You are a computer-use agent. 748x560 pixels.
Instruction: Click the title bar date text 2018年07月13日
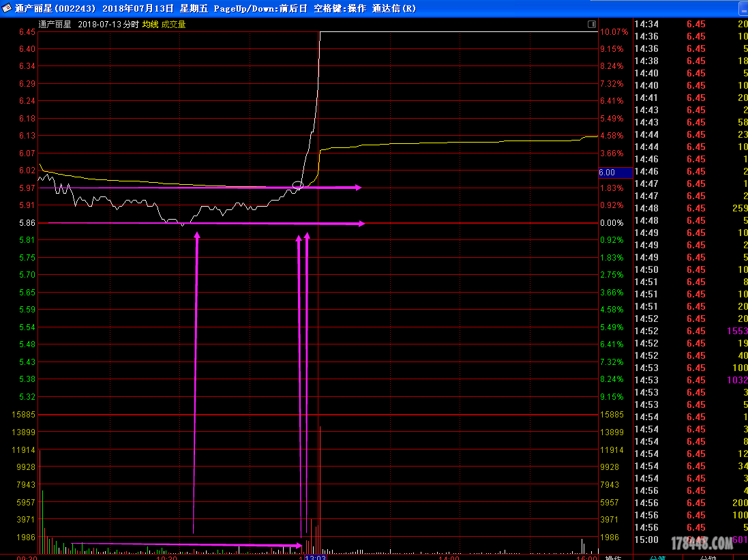(x=138, y=9)
